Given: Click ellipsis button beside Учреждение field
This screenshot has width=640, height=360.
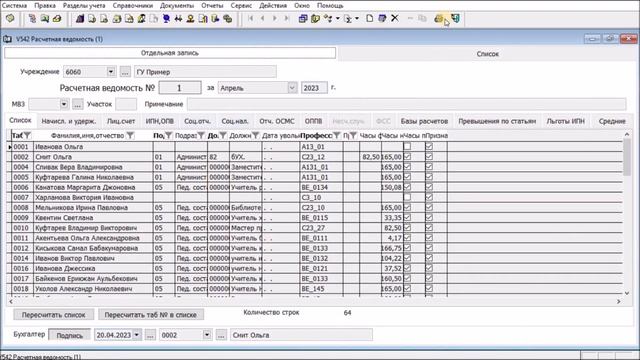Looking at the screenshot, I should coord(125,72).
